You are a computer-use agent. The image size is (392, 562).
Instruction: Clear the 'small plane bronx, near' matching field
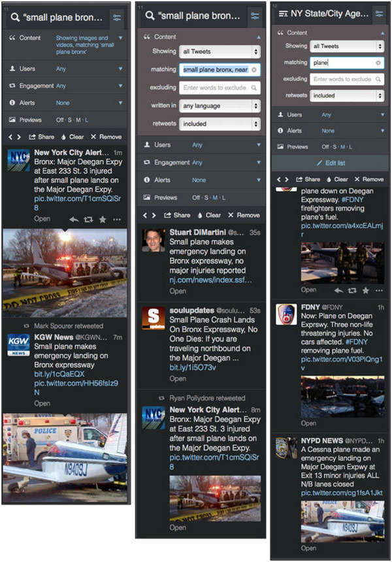pyautogui.click(x=254, y=69)
